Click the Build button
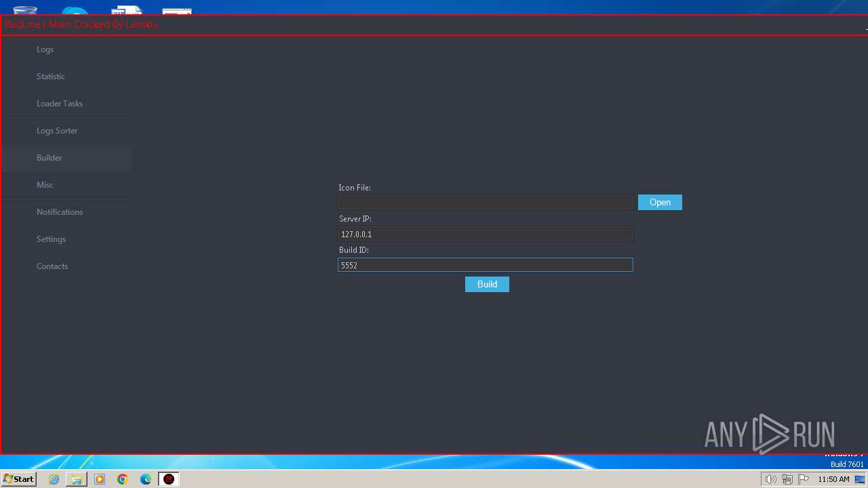 point(487,285)
